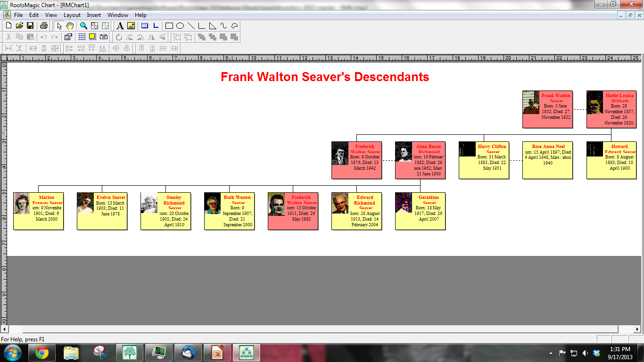This screenshot has height=362, width=644.
Task: Open the Layout menu
Action: tap(72, 15)
